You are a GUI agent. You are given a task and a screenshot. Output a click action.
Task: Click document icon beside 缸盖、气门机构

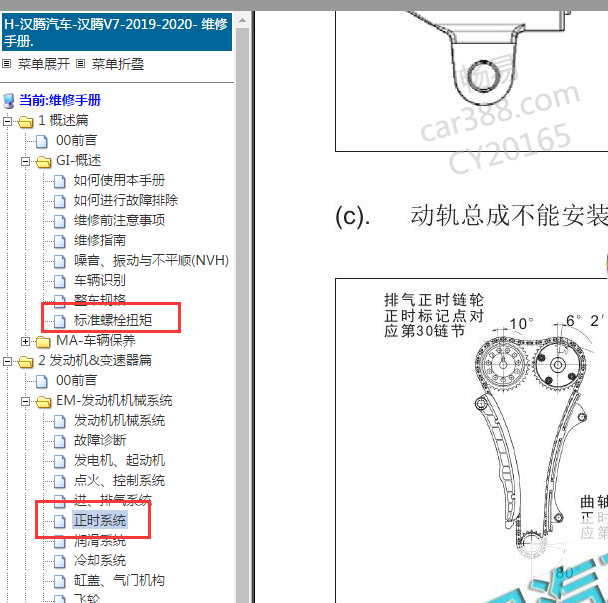59,581
